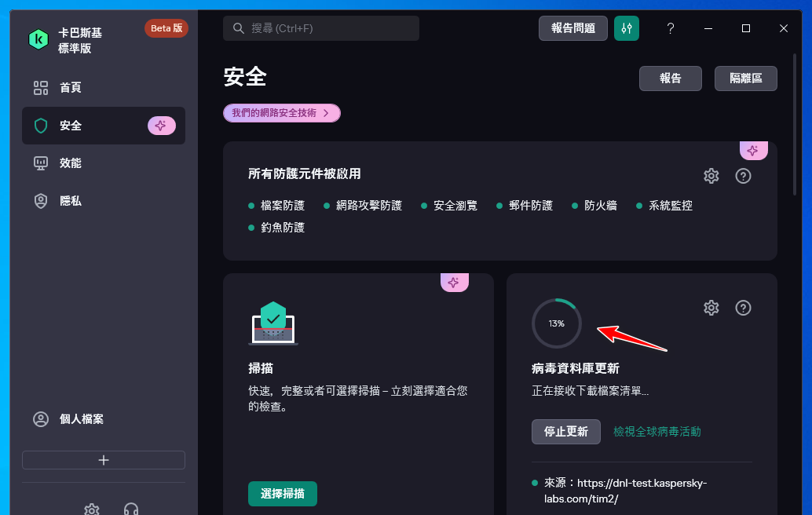
Task: Click the sparkle badge on the scan card
Action: (x=454, y=283)
